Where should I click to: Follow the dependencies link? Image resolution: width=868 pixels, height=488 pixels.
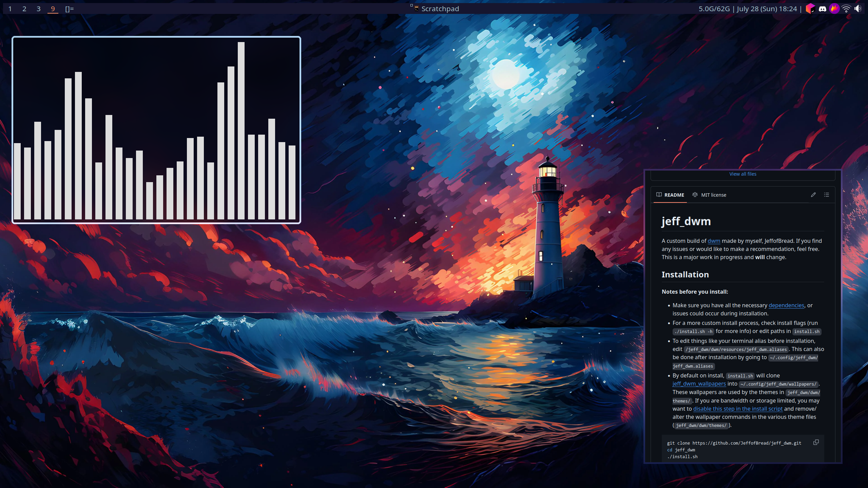(786, 305)
